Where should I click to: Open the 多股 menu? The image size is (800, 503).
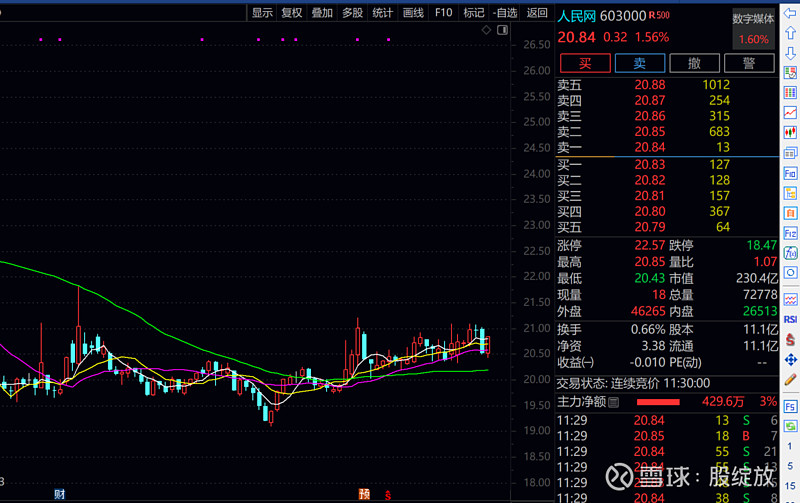point(353,13)
